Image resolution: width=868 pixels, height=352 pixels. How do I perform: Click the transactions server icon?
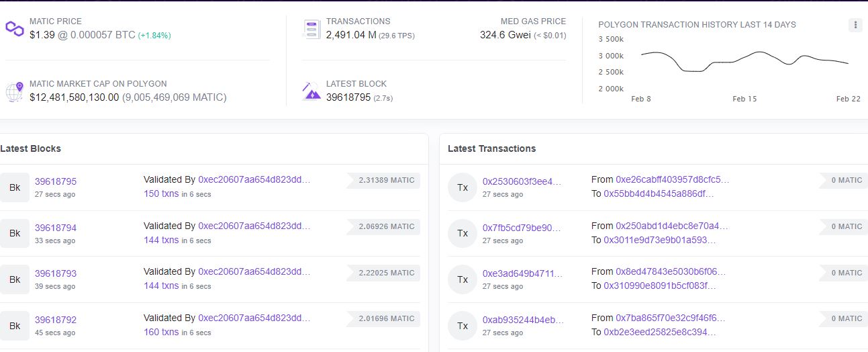[x=312, y=29]
